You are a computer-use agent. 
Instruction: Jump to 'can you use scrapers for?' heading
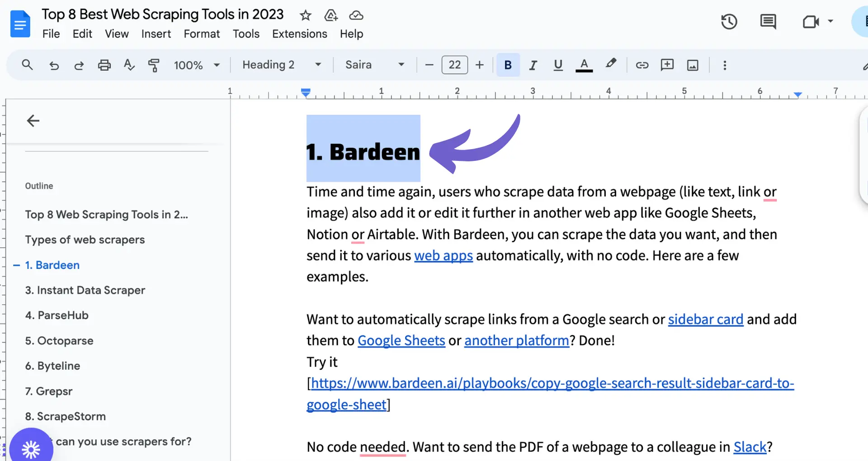pyautogui.click(x=123, y=442)
